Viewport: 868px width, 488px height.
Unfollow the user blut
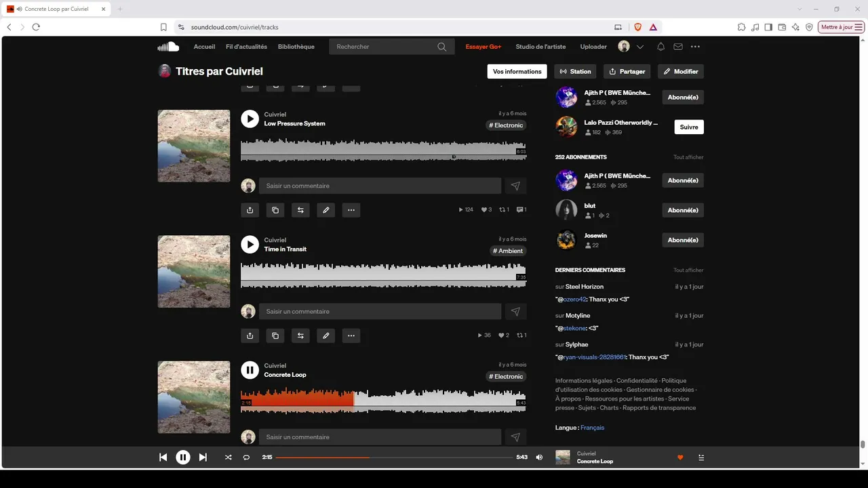(x=683, y=210)
